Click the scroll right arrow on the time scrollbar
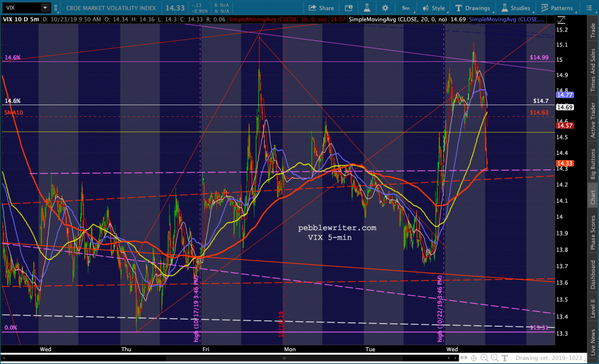Viewport: 599px width, 364px height. [x=455, y=358]
